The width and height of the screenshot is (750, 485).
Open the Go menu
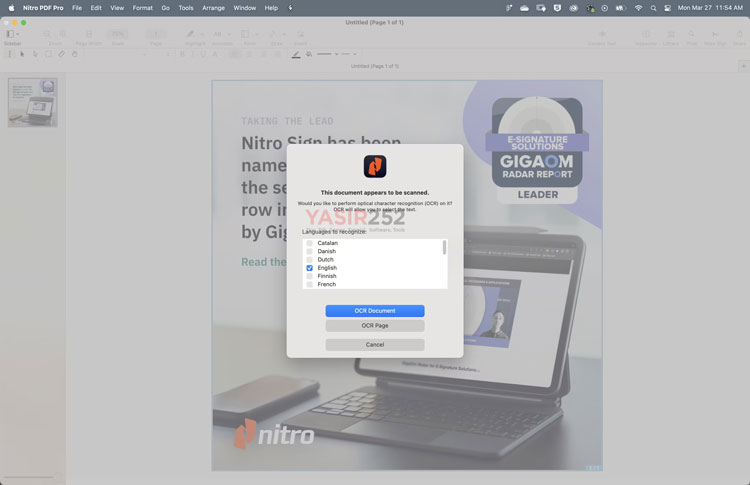[165, 8]
